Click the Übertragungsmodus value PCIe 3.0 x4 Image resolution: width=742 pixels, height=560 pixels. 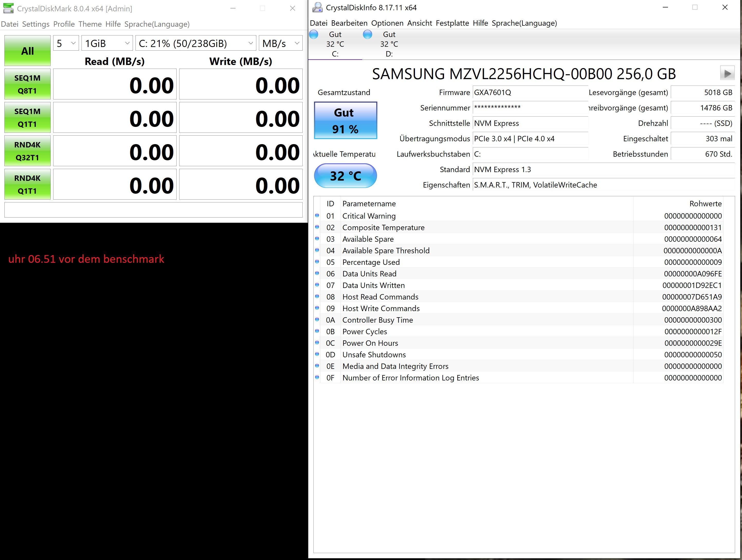pyautogui.click(x=530, y=139)
